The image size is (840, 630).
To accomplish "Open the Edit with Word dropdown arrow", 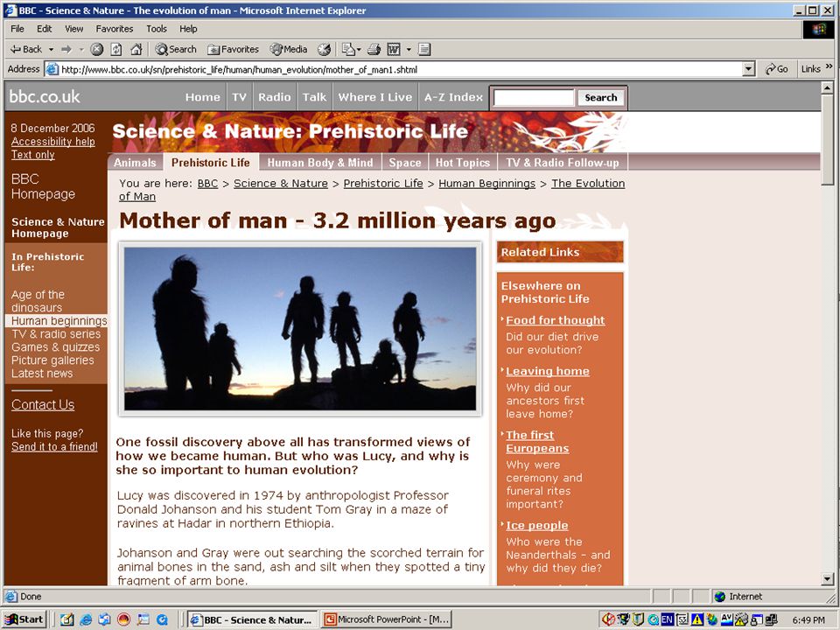I will 409,49.
